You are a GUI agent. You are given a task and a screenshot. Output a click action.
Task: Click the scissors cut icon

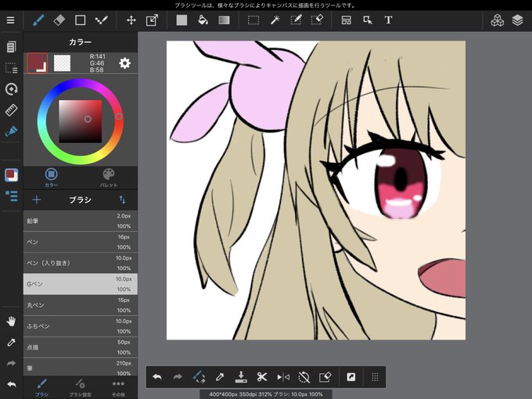point(262,377)
